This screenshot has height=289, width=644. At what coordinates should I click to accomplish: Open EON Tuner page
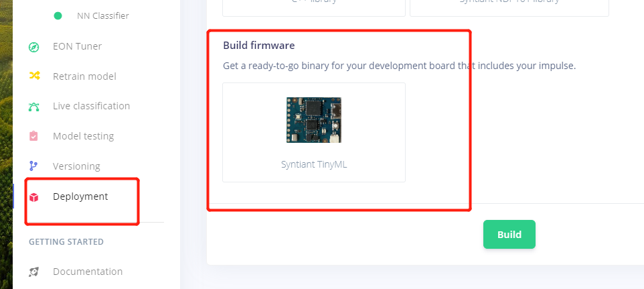coord(77,46)
